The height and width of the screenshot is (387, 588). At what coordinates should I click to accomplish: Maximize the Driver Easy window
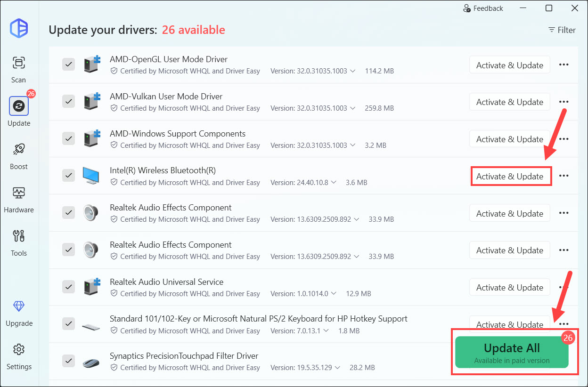pyautogui.click(x=549, y=8)
